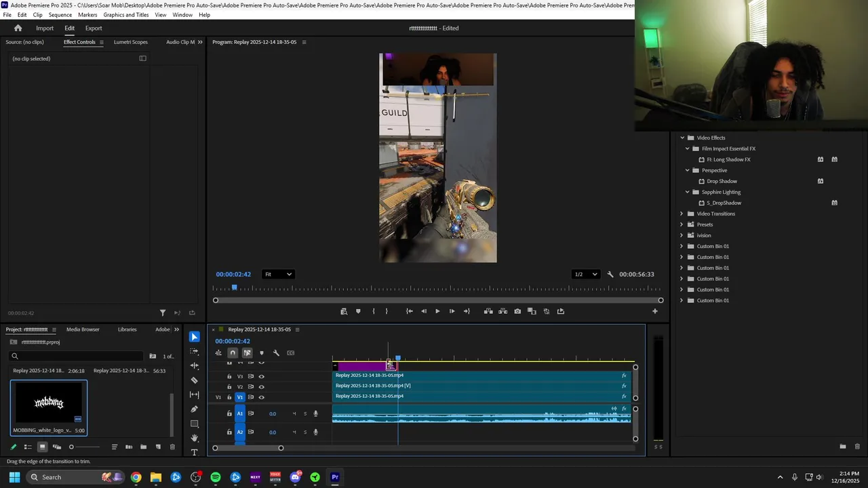Screen dimensions: 868x488
Task: Switch to the Export workspace
Action: point(94,28)
